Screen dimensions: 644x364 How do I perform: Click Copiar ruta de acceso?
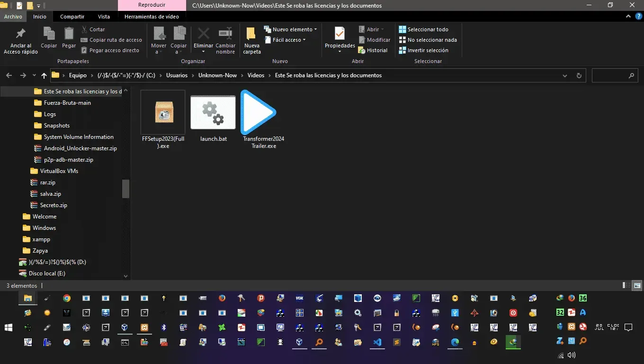(x=111, y=40)
